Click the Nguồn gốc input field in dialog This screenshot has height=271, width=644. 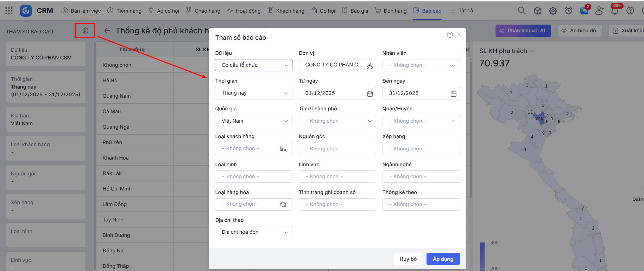tap(337, 149)
